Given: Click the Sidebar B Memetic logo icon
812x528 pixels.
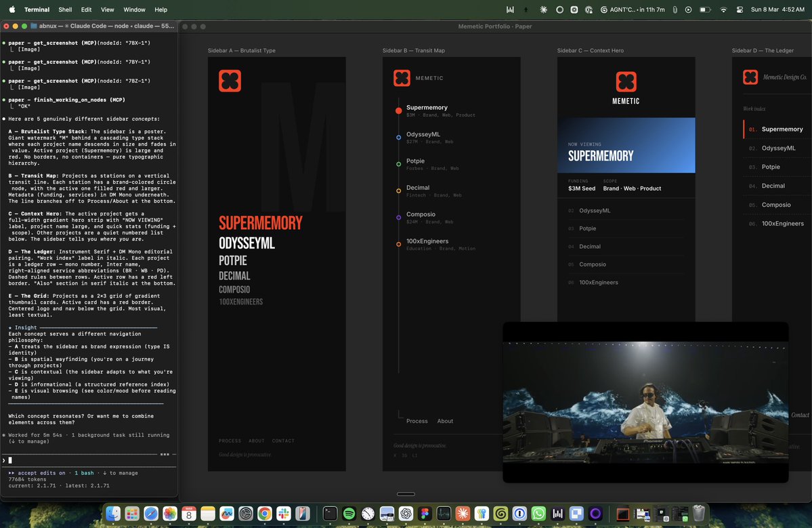Looking at the screenshot, I should 402,78.
